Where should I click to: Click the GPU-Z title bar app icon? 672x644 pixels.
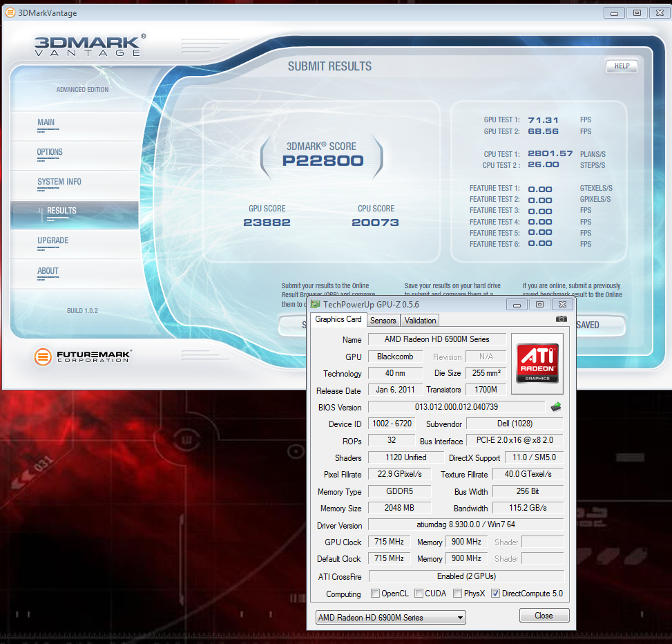click(316, 304)
